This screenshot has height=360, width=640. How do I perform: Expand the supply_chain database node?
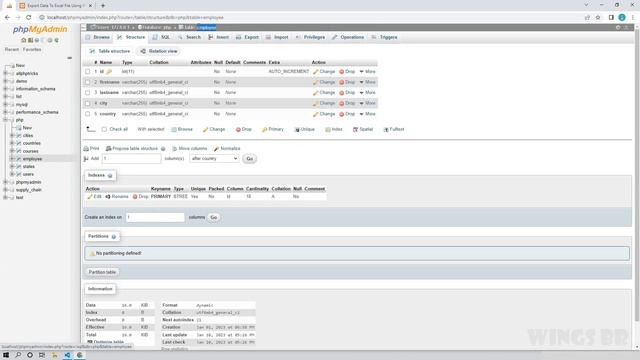[x=5, y=190]
